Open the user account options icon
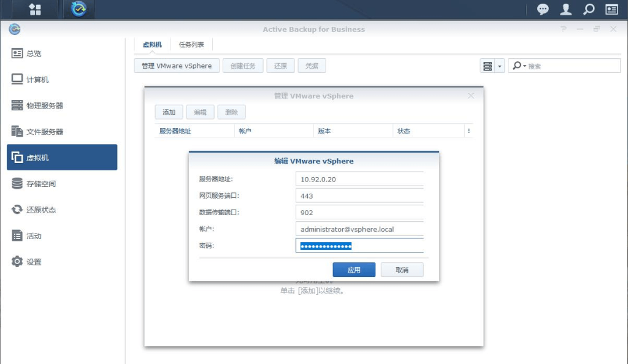 (565, 9)
